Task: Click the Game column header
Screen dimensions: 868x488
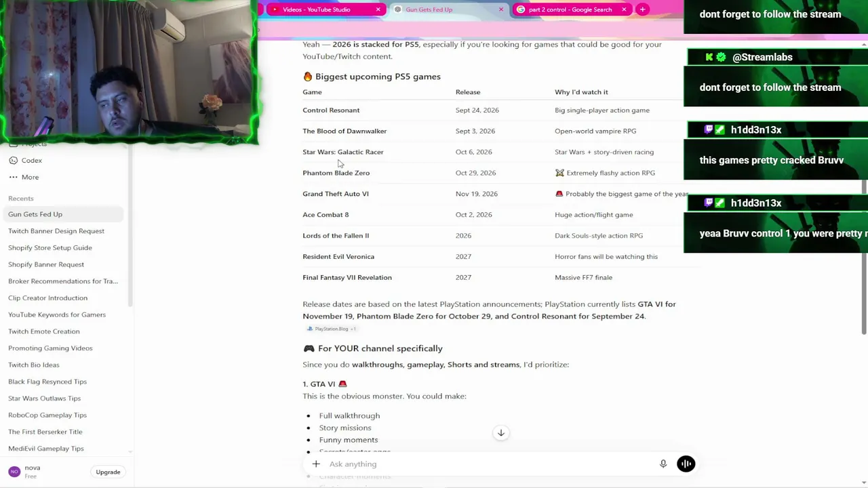Action: tap(312, 92)
